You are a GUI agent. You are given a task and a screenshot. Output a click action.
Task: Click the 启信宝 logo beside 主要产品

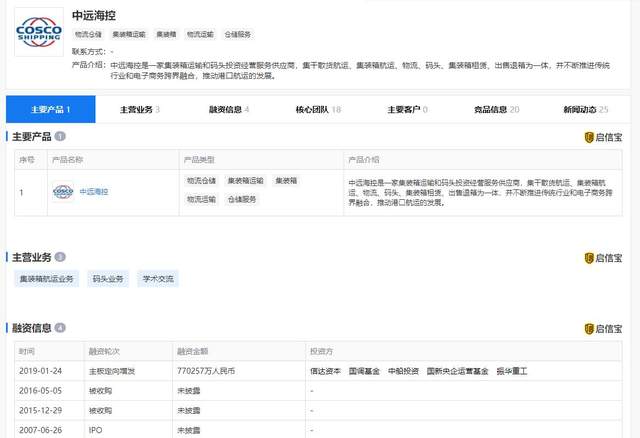coord(604,137)
